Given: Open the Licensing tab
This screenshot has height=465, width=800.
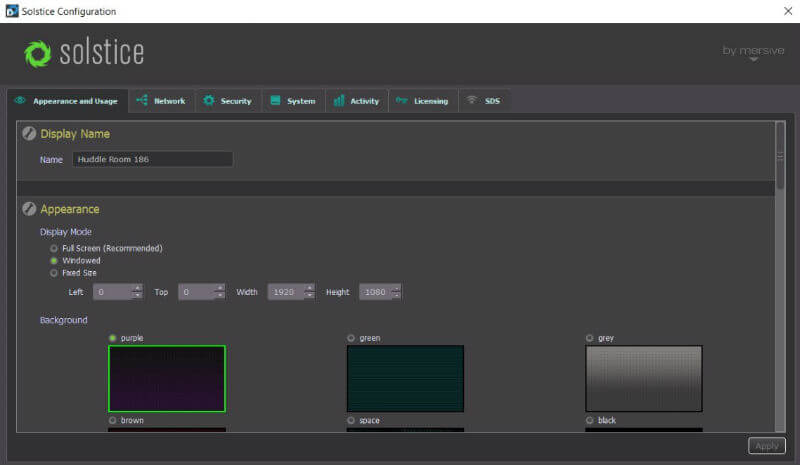Looking at the screenshot, I should point(423,101).
